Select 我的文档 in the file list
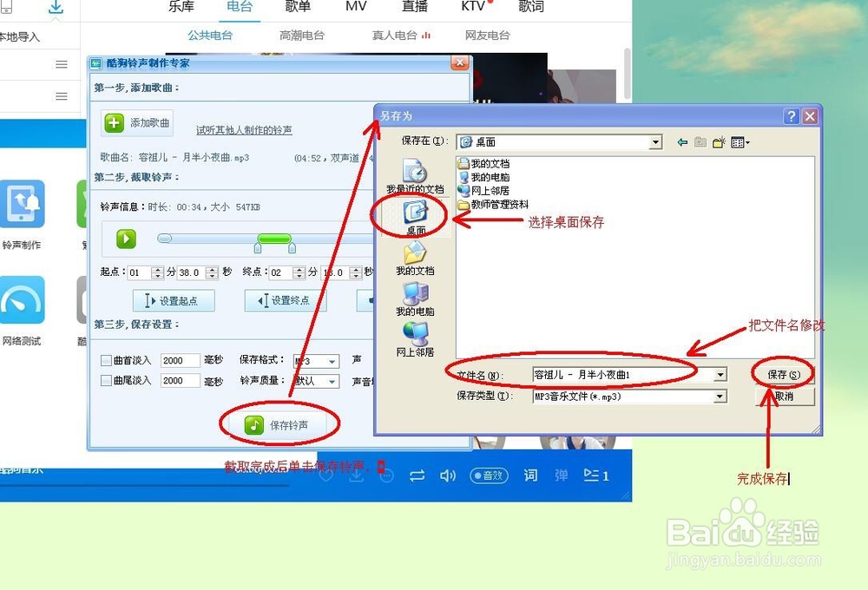The height and width of the screenshot is (590, 868). click(483, 163)
